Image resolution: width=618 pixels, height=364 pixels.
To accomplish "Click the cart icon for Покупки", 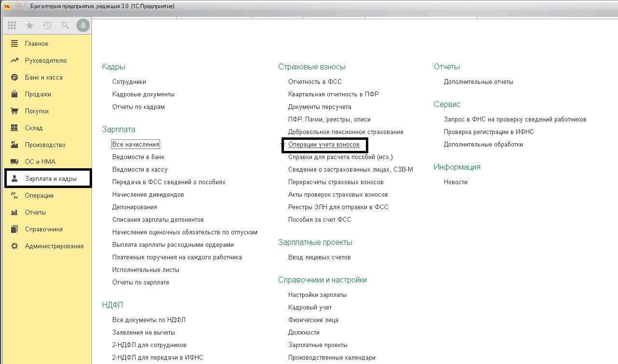I will tap(14, 111).
